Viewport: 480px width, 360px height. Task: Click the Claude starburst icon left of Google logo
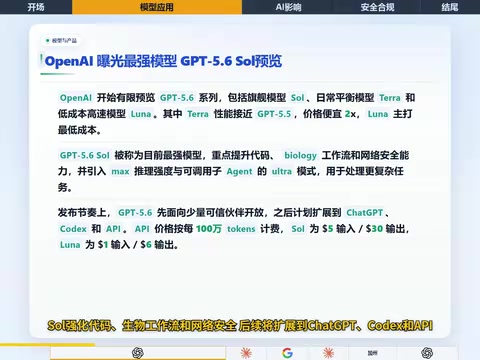click(x=246, y=353)
